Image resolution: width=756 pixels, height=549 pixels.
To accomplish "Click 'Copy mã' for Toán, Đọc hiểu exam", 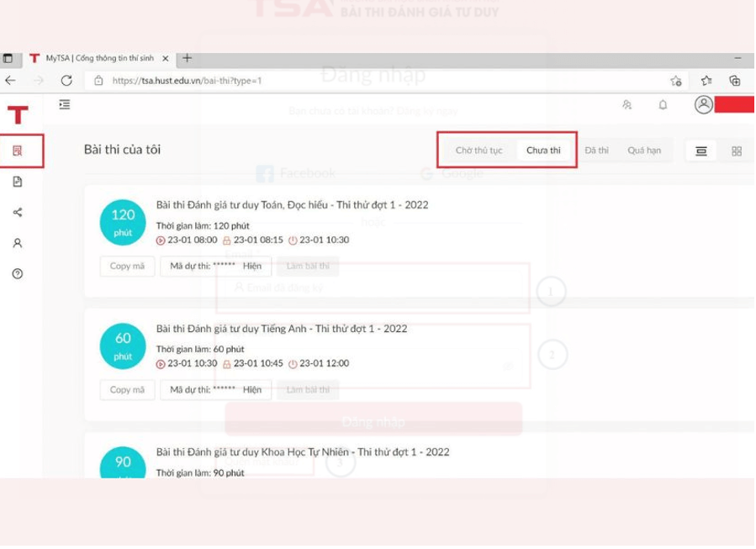I will [x=127, y=267].
